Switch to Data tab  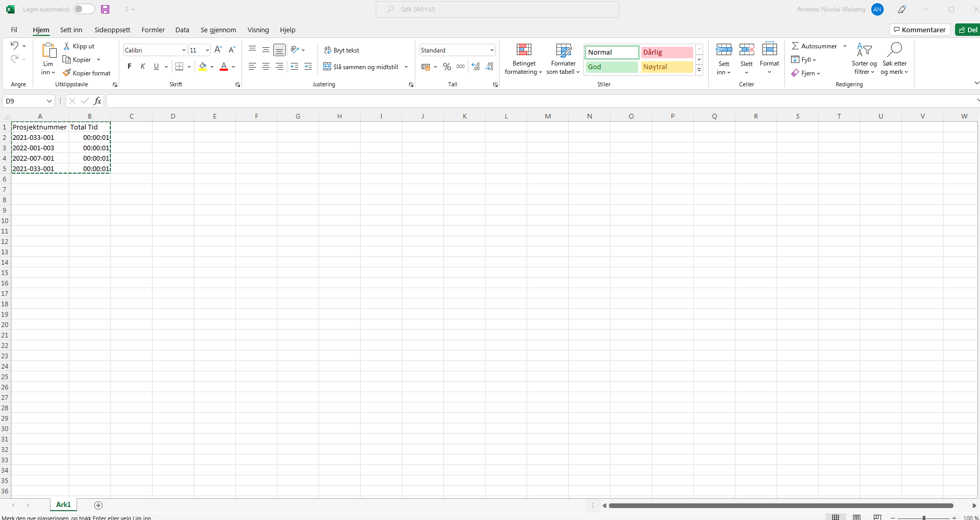click(x=182, y=30)
